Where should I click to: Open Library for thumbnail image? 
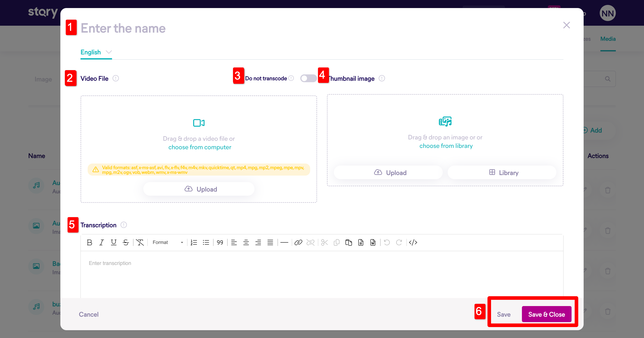[x=502, y=173]
